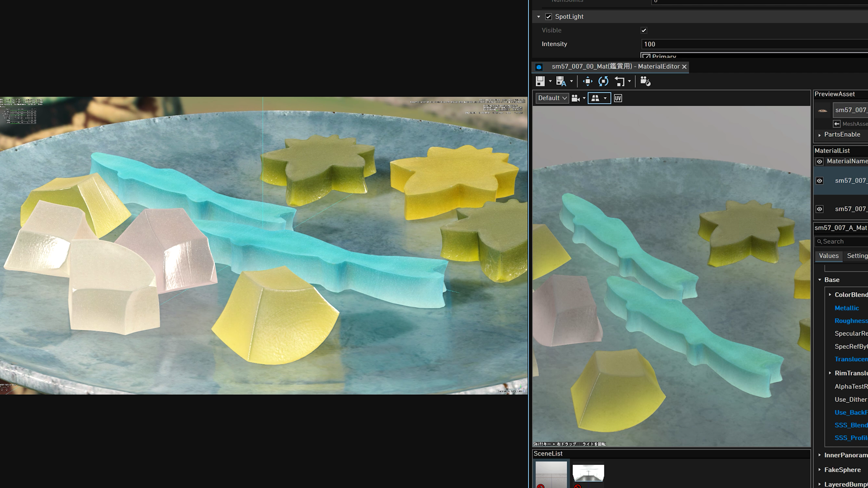The width and height of the screenshot is (868, 488).
Task: Click the Save Material icon in toolbar
Action: [539, 81]
